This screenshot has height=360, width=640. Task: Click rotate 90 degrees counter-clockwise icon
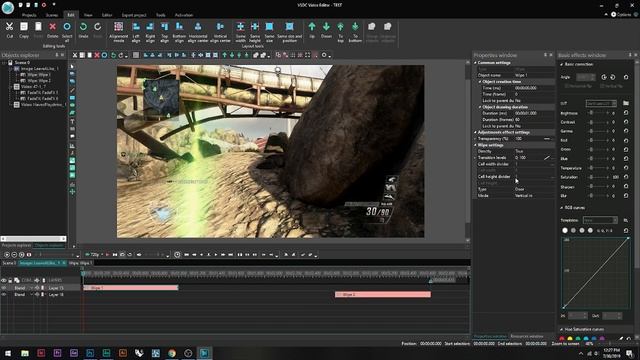pos(613,77)
